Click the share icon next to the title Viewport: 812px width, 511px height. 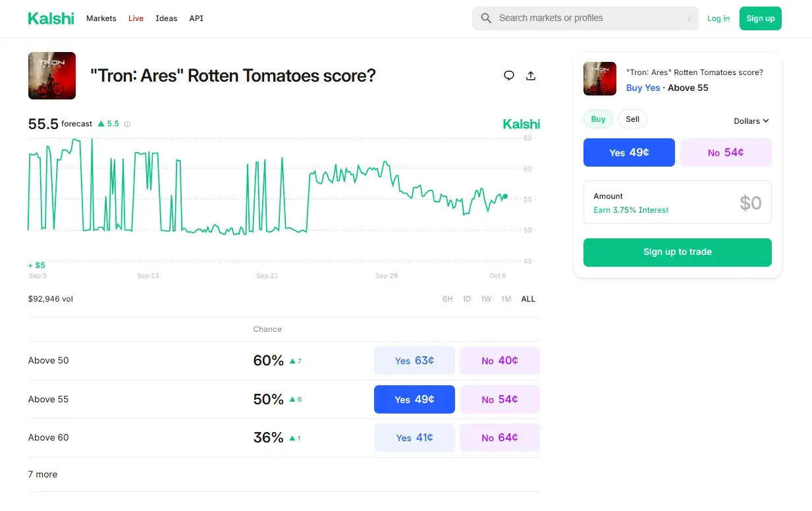tap(531, 76)
